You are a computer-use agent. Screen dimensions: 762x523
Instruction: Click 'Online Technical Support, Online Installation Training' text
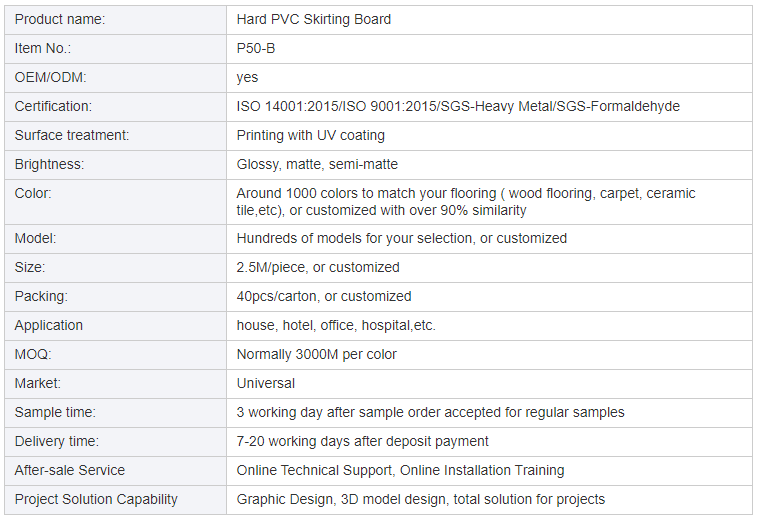(x=400, y=470)
